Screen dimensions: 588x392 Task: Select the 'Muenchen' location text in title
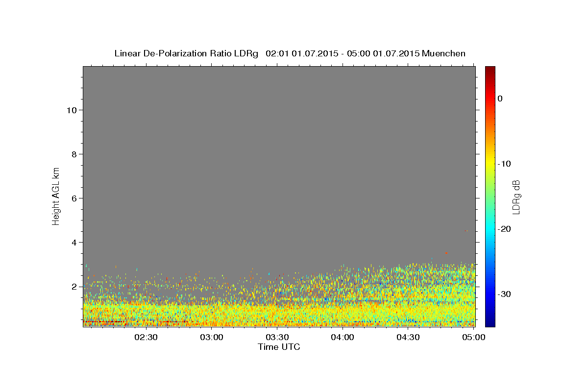(x=443, y=53)
